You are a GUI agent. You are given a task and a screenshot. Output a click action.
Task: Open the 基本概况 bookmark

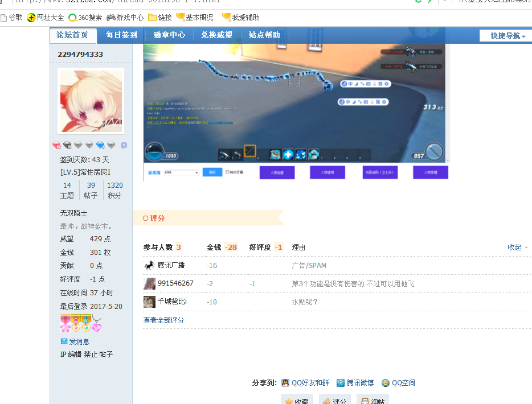(195, 17)
